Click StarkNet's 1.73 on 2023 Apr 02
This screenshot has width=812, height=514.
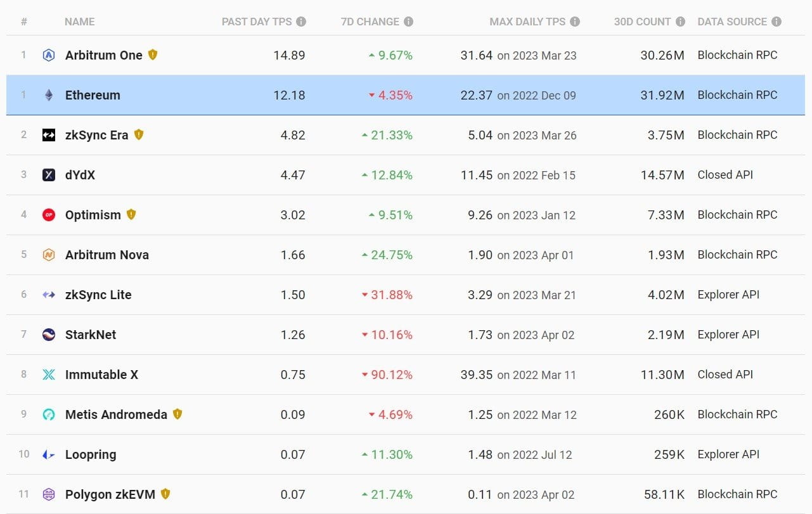(x=521, y=335)
